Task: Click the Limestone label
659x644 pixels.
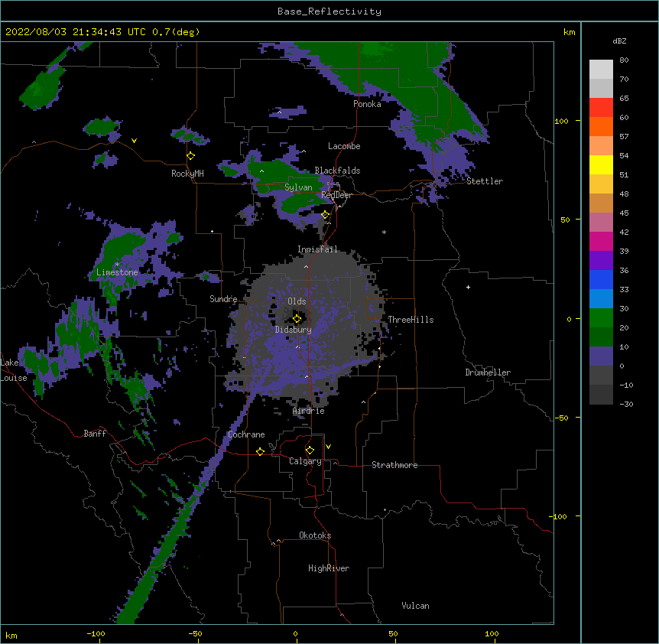Action: click(x=117, y=272)
